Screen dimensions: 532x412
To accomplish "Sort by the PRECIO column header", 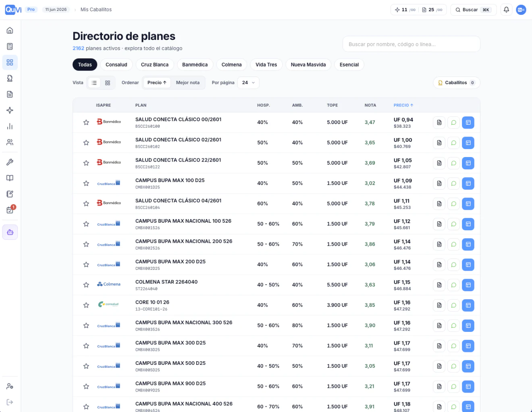I will click(x=403, y=105).
